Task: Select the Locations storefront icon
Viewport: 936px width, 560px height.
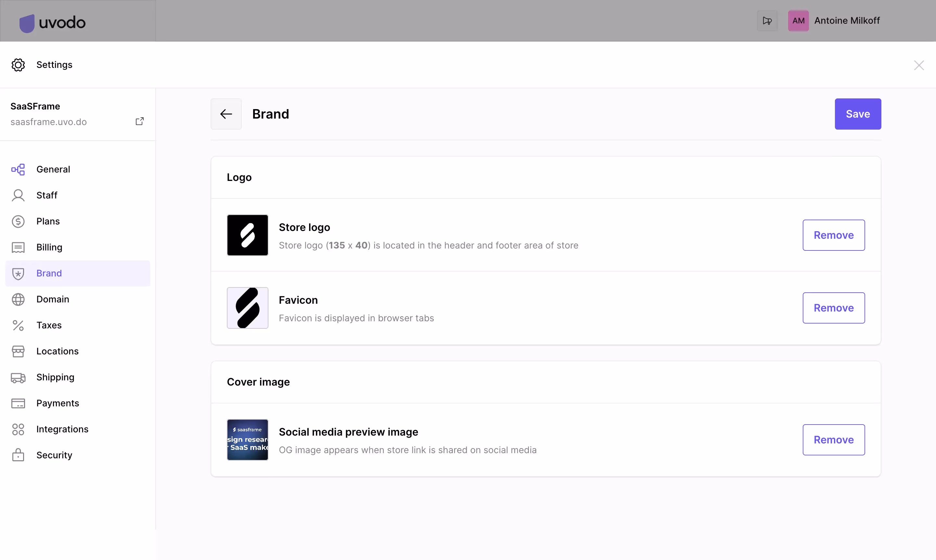Action: [x=18, y=351]
